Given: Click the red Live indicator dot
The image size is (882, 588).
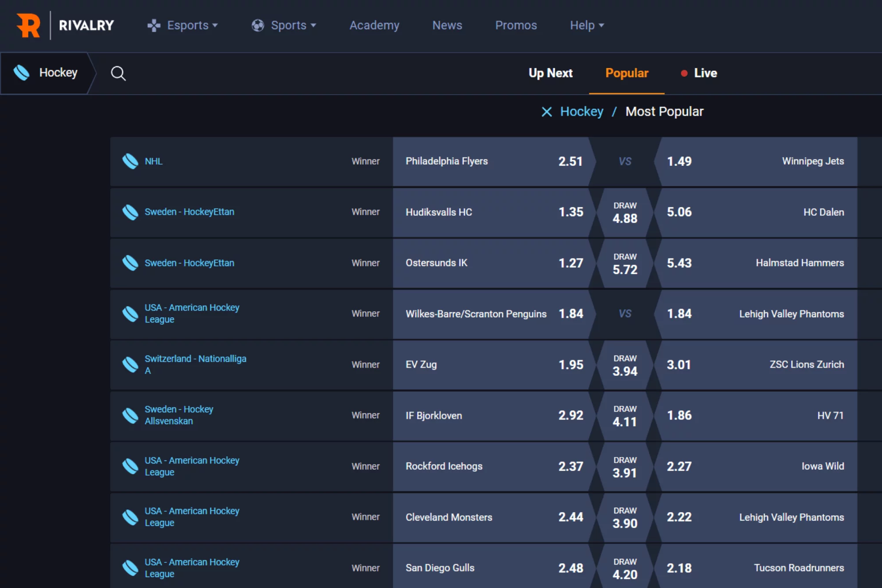Looking at the screenshot, I should coord(684,73).
